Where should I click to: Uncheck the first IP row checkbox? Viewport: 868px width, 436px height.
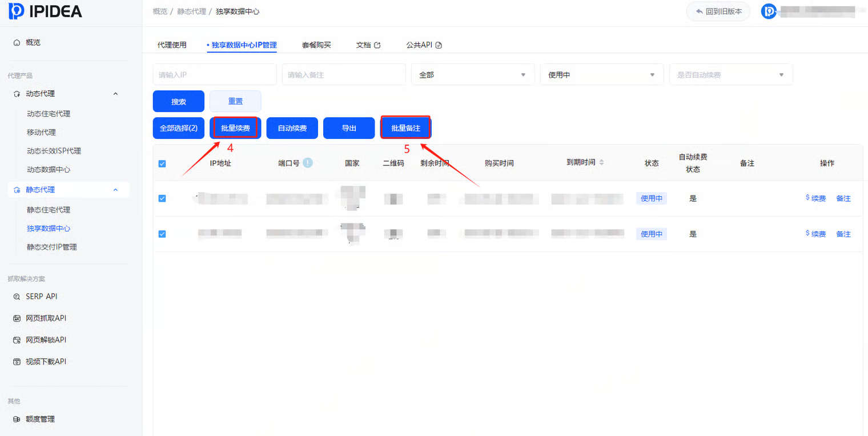pos(162,198)
